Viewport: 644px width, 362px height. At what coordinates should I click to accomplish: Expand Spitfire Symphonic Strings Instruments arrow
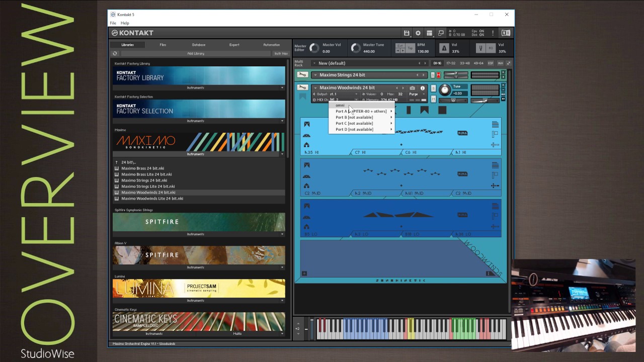pos(282,234)
